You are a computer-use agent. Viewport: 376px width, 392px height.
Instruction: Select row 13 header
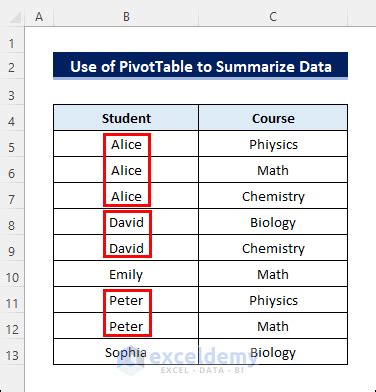12,355
